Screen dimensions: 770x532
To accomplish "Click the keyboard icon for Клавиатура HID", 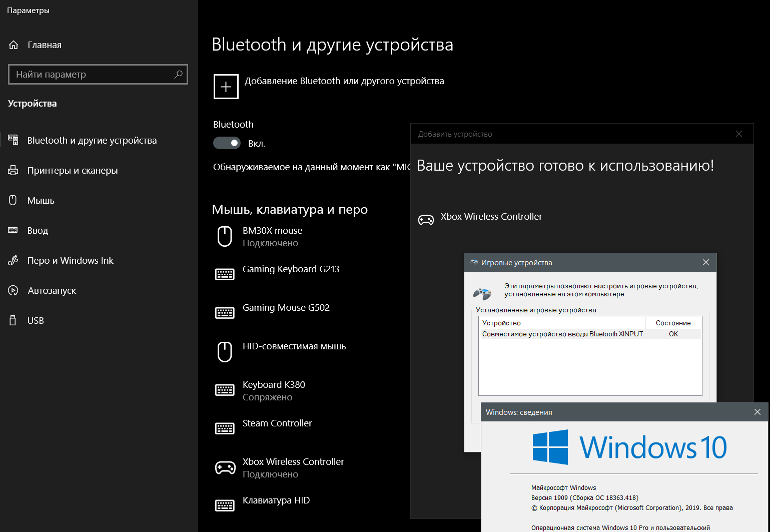I will coord(225,505).
